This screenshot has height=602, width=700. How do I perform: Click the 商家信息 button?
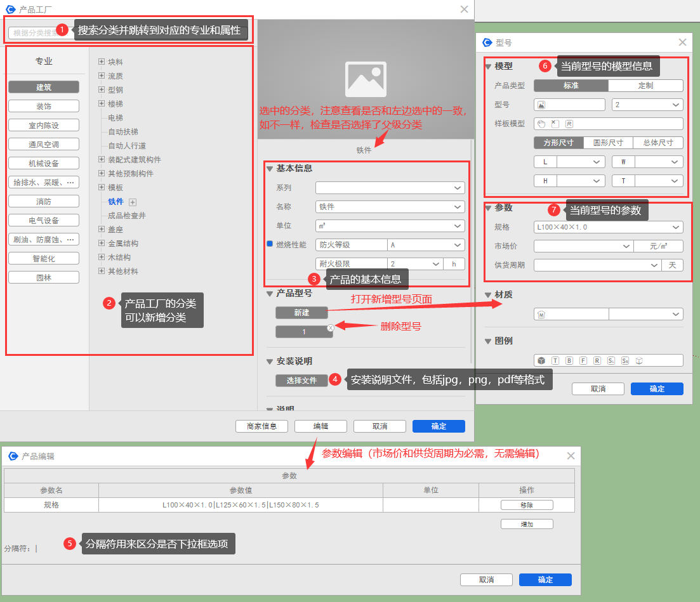coord(261,426)
